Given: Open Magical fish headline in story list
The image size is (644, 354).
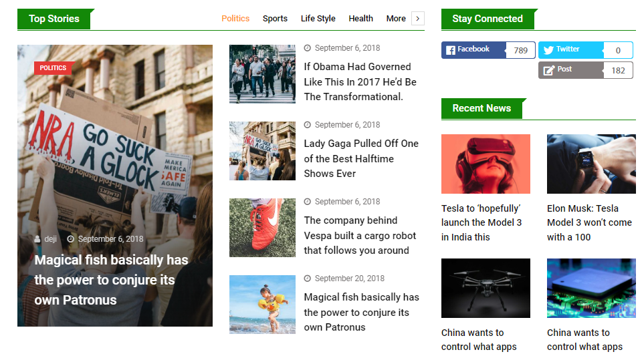Looking at the screenshot, I should tap(361, 312).
